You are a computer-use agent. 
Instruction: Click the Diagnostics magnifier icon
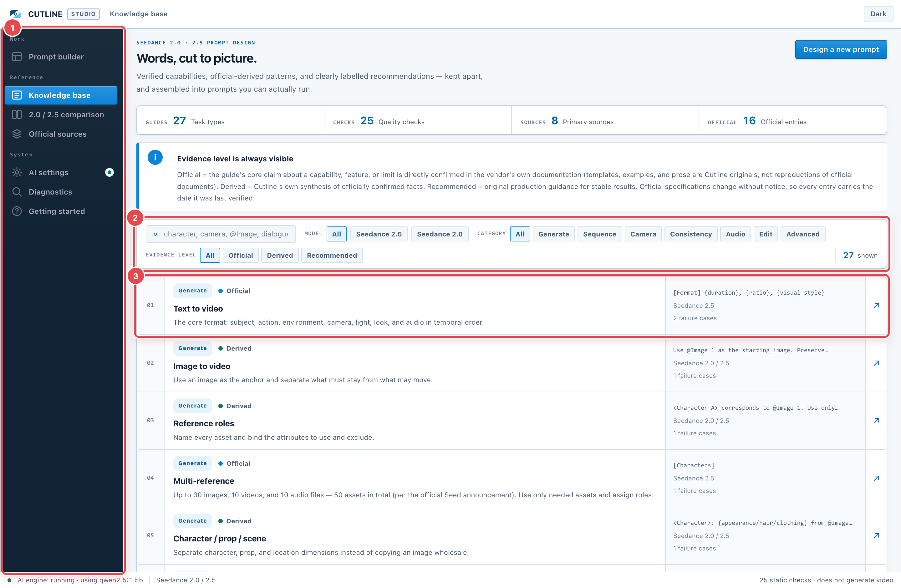click(17, 192)
